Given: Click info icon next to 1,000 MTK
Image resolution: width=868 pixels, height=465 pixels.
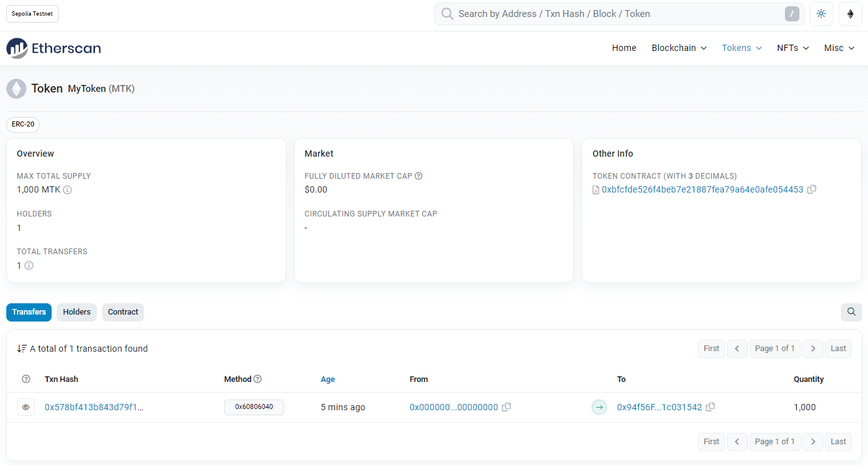Looking at the screenshot, I should click(x=67, y=190).
